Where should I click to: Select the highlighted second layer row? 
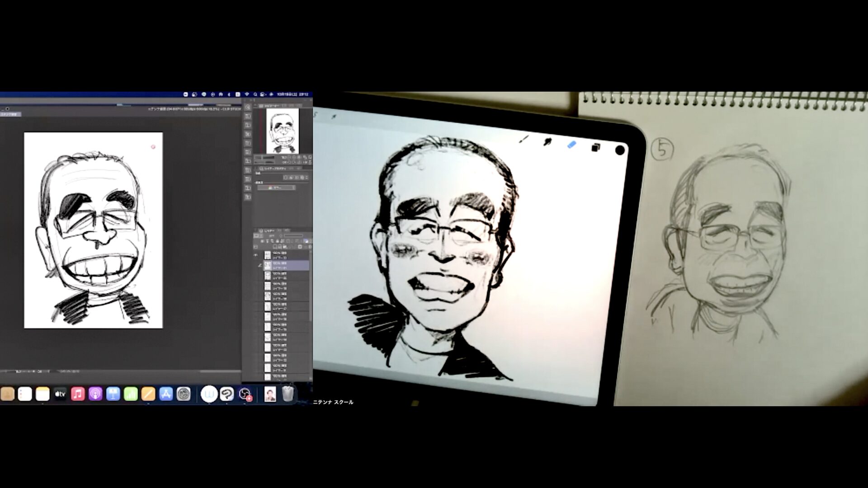(287, 265)
